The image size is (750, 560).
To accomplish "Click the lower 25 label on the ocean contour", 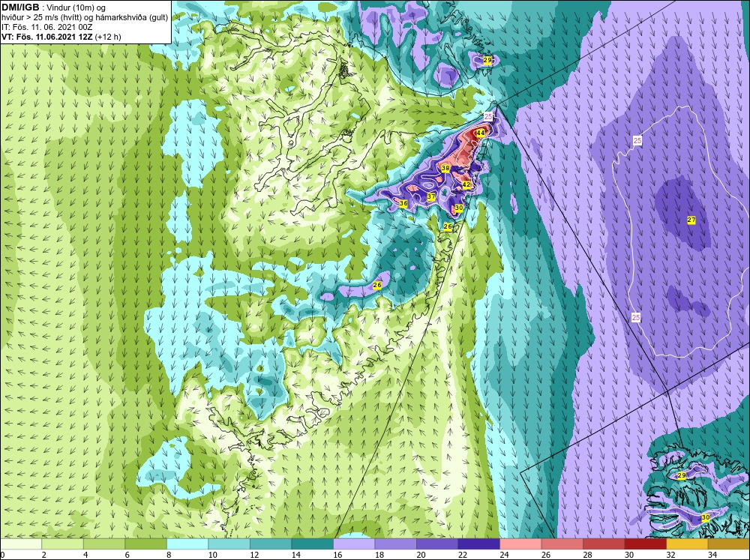I will pos(636,317).
